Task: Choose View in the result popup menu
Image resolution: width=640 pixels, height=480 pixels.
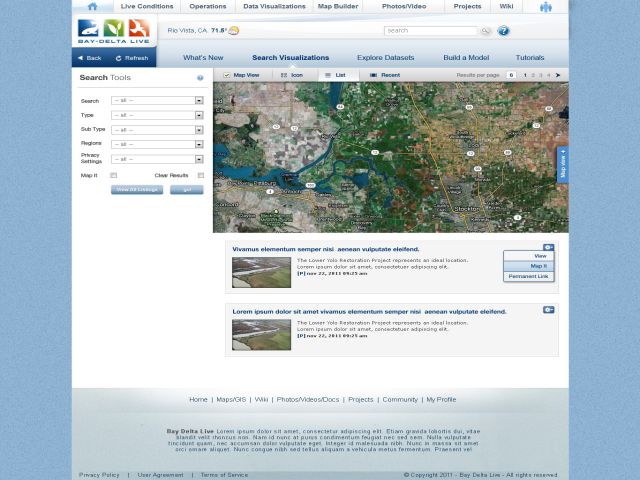Action: (x=529, y=256)
